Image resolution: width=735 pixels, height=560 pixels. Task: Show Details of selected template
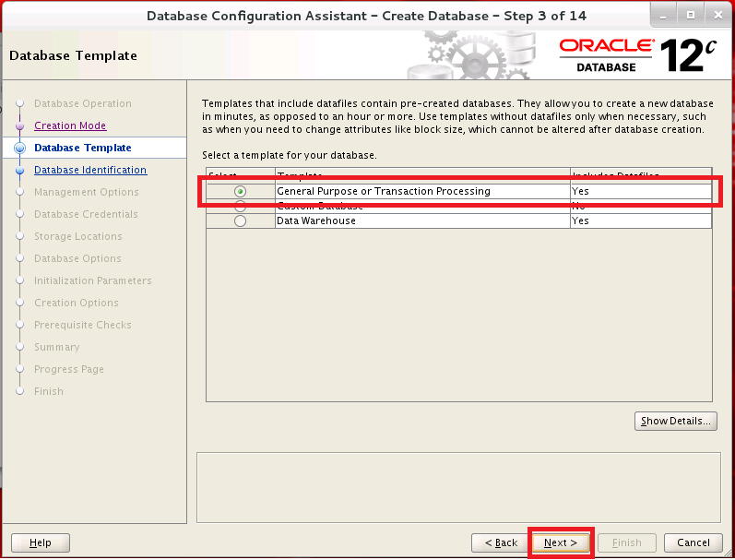676,421
